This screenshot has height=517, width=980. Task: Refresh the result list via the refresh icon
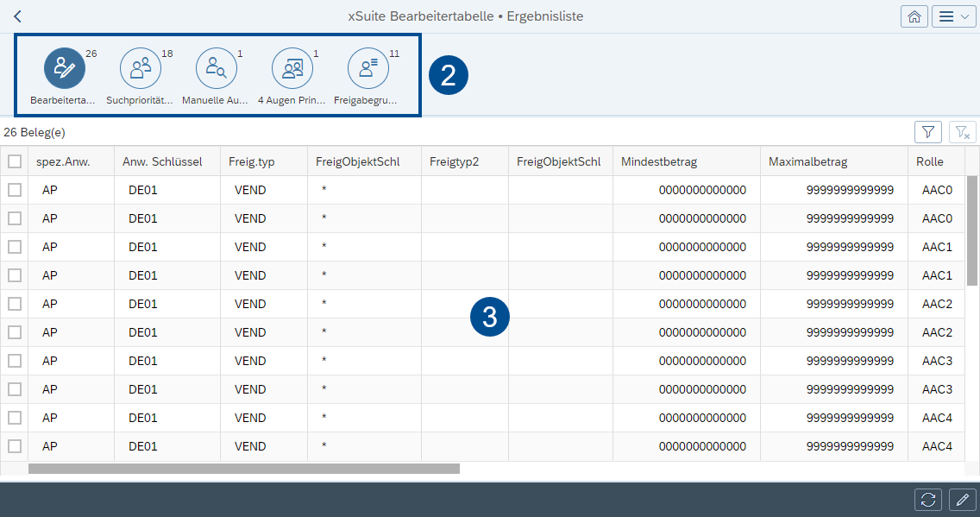point(927,499)
